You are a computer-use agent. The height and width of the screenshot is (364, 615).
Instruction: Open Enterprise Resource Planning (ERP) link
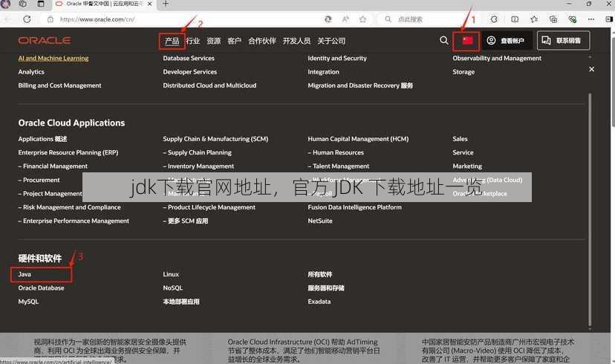click(68, 152)
